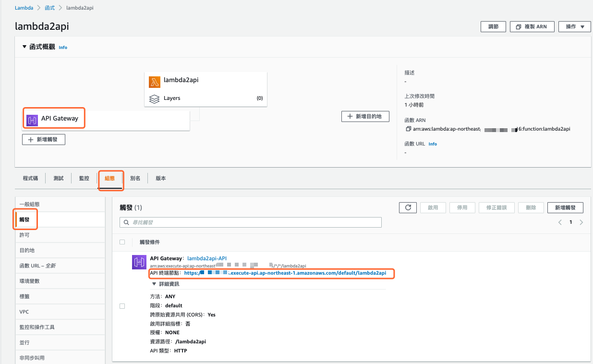Select 觸發 in the sidebar

60,219
